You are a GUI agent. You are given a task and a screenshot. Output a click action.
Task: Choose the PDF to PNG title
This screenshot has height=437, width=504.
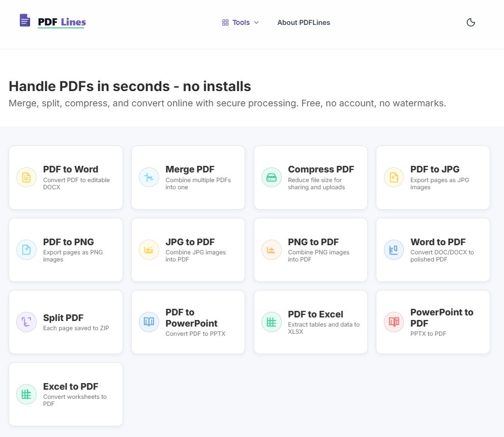(x=69, y=242)
